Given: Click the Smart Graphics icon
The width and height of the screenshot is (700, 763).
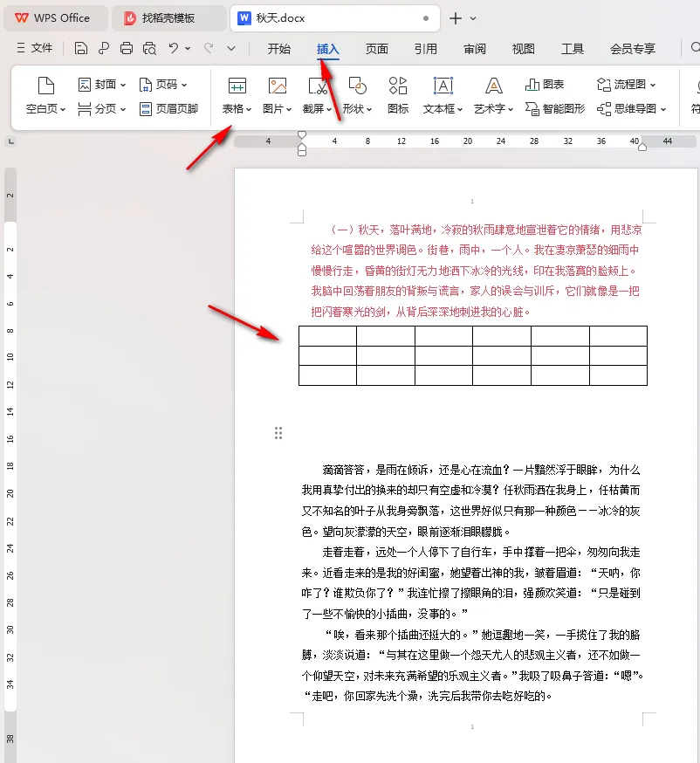Looking at the screenshot, I should click(532, 109).
